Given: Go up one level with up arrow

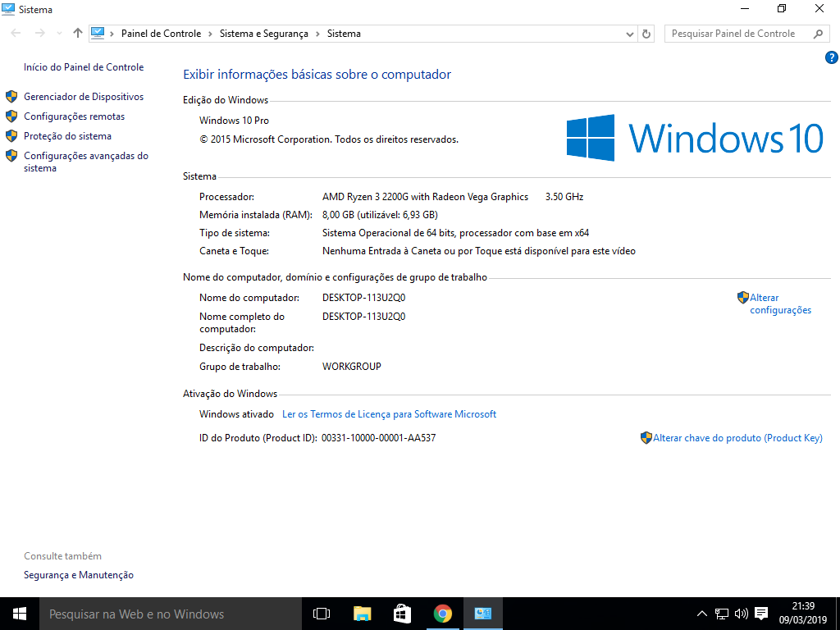Looking at the screenshot, I should pyautogui.click(x=78, y=33).
